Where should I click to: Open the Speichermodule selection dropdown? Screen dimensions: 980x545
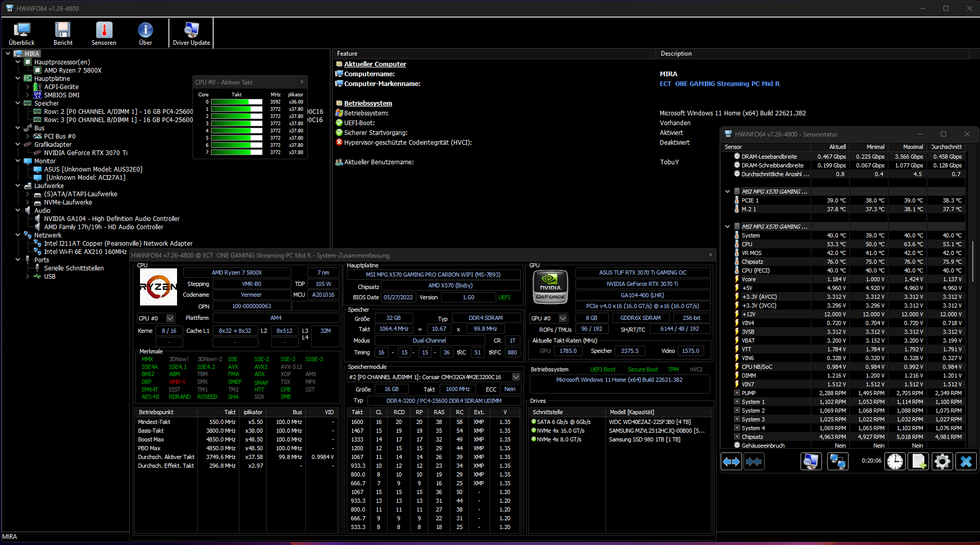coord(516,377)
